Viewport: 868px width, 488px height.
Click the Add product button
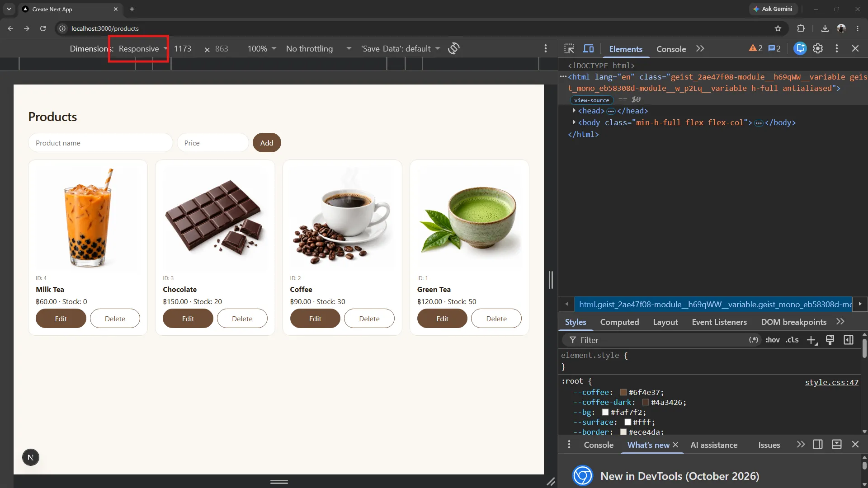[267, 143]
